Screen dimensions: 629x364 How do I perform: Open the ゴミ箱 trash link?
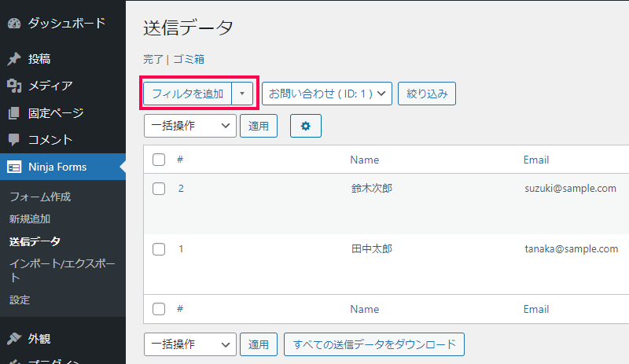coord(189,60)
